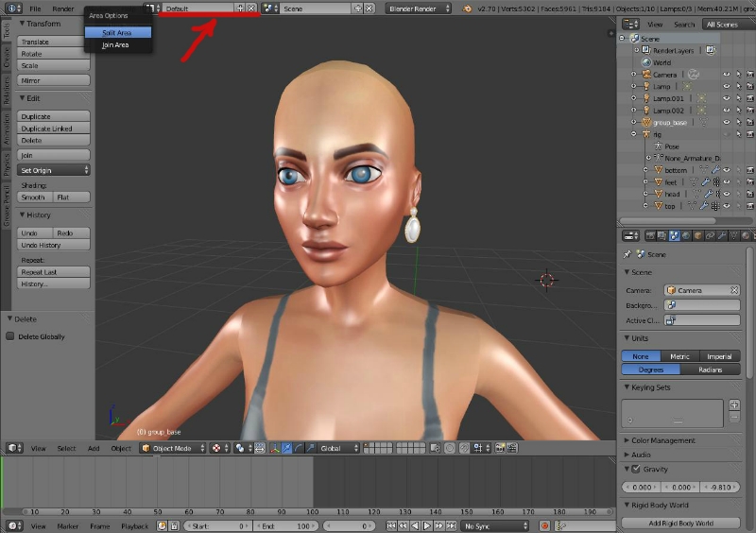This screenshot has width=756, height=533.
Task: Choose Join Area from the popup menu
Action: click(x=115, y=45)
